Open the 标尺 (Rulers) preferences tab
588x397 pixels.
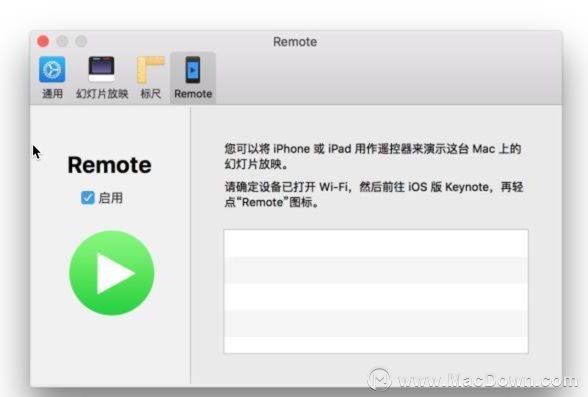coord(151,78)
